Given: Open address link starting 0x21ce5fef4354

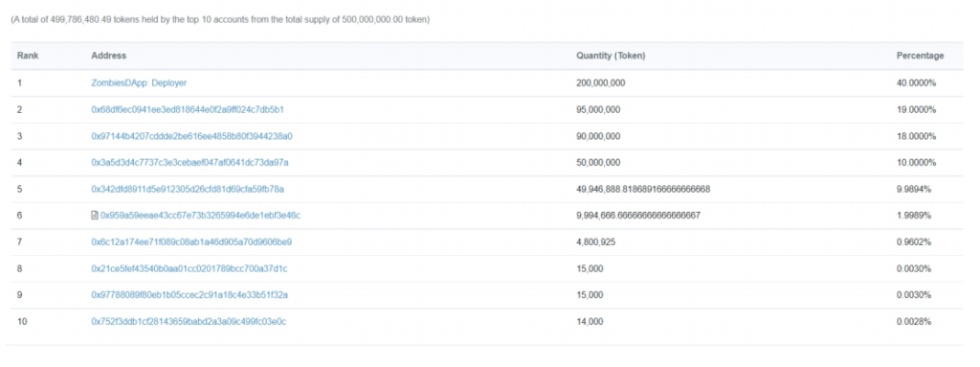Looking at the screenshot, I should 189,268.
